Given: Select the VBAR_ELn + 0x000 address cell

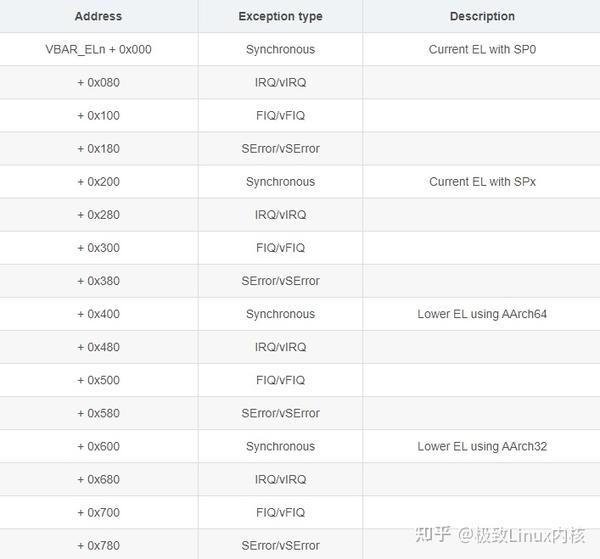Looking at the screenshot, I should [x=98, y=49].
